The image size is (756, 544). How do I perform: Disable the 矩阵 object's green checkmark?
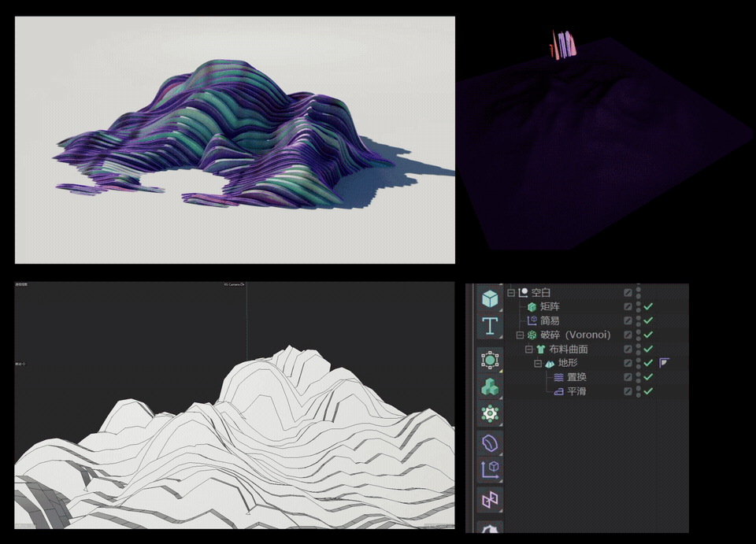pyautogui.click(x=648, y=306)
